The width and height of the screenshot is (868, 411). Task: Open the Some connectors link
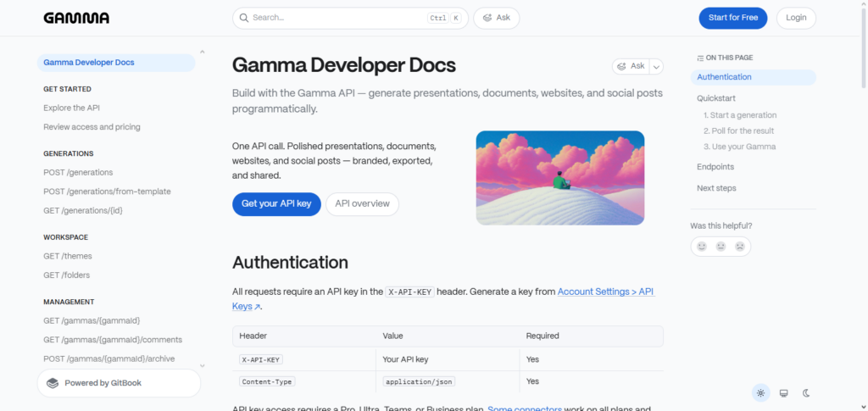point(524,409)
